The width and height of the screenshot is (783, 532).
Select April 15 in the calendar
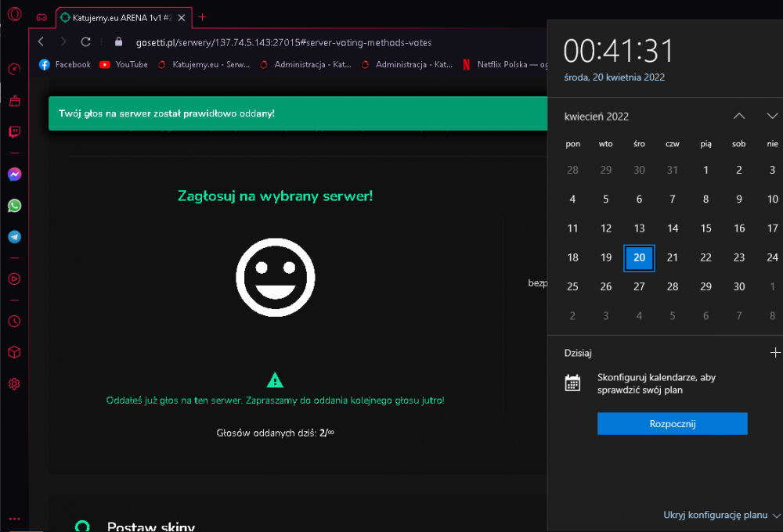705,228
